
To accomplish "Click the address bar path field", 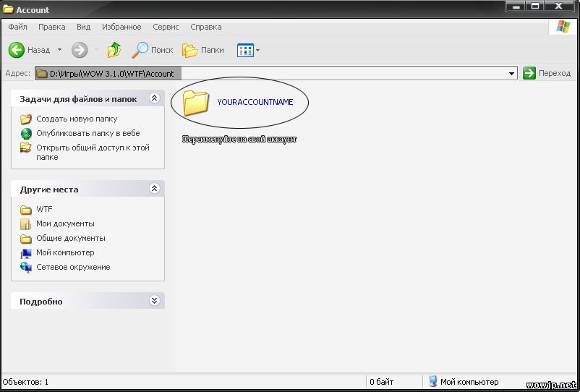I will coord(275,73).
